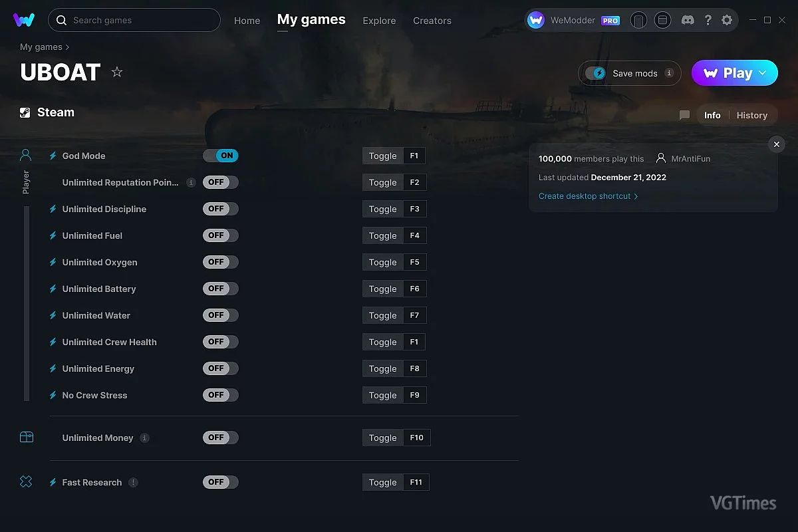This screenshot has height=532, width=798.
Task: Click the WeMod logo icon
Action: click(24, 20)
